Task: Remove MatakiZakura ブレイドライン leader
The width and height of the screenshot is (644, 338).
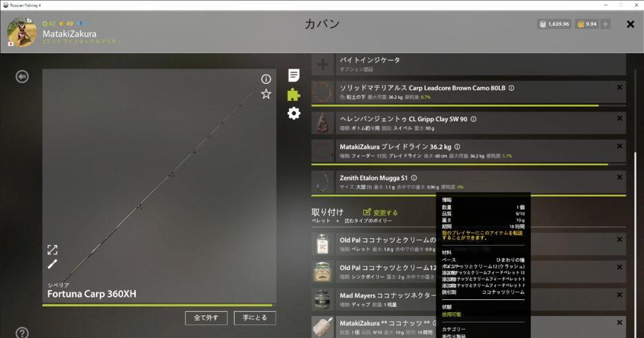Action: click(620, 146)
